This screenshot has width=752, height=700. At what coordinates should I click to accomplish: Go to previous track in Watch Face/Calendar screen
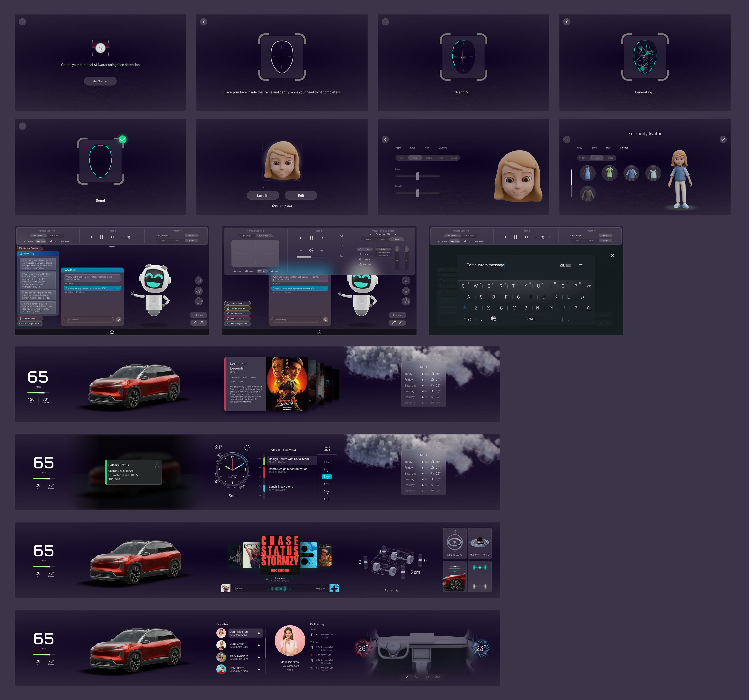click(x=300, y=238)
